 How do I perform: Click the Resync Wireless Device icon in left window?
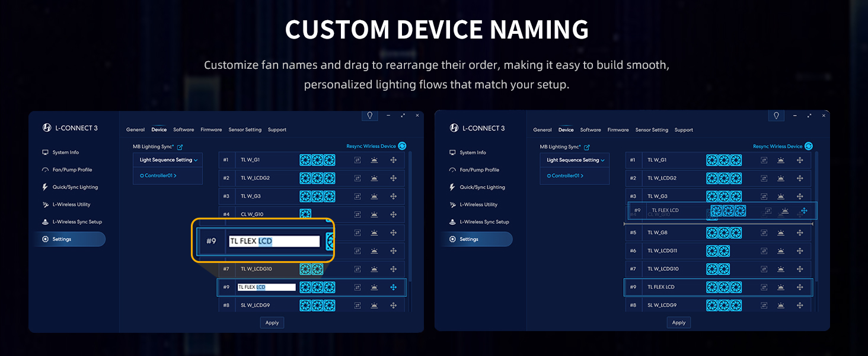click(402, 146)
